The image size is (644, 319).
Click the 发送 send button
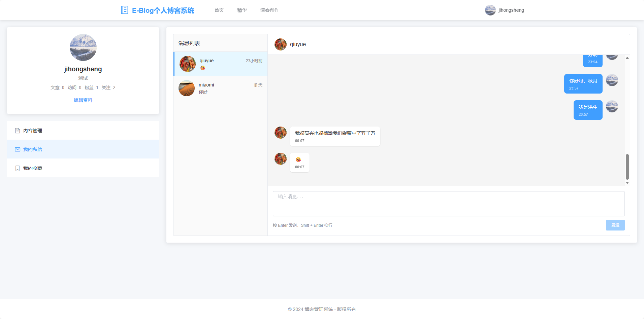pos(615,225)
